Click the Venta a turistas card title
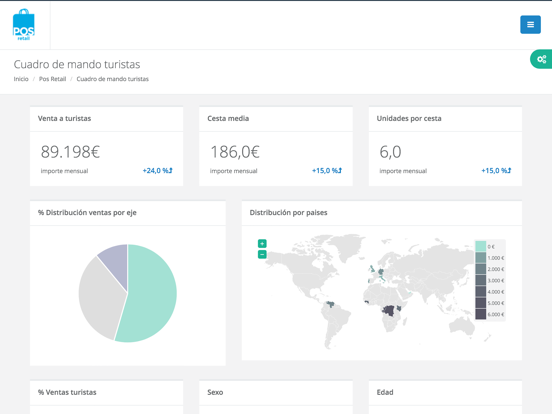The width and height of the screenshot is (552, 414). click(x=64, y=119)
